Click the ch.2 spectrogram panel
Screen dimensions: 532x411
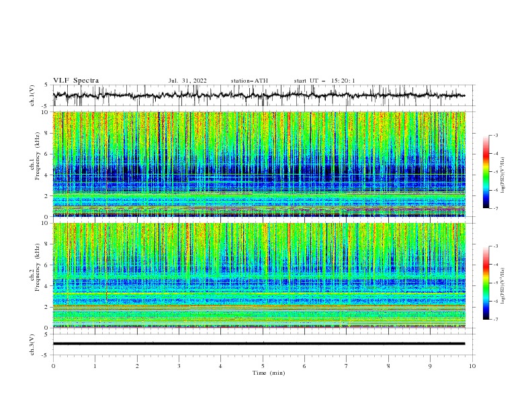259,275
